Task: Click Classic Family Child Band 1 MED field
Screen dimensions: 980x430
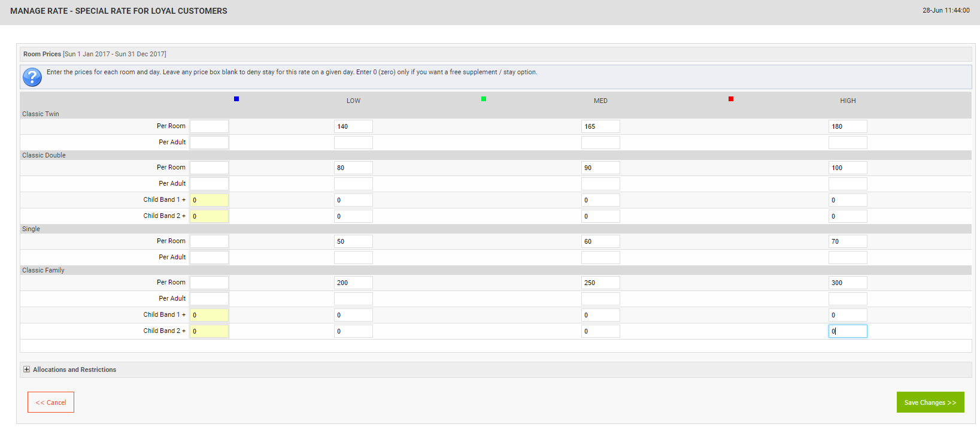Action: (600, 315)
